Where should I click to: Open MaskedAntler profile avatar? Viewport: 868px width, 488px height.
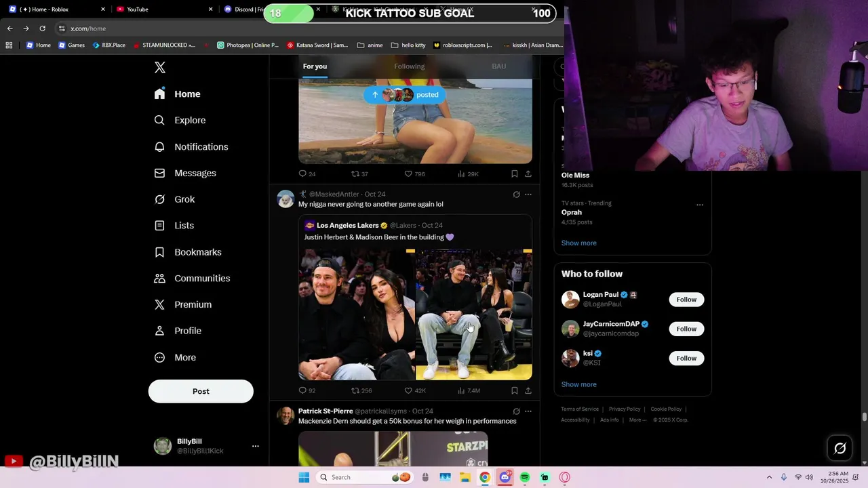[x=286, y=199]
